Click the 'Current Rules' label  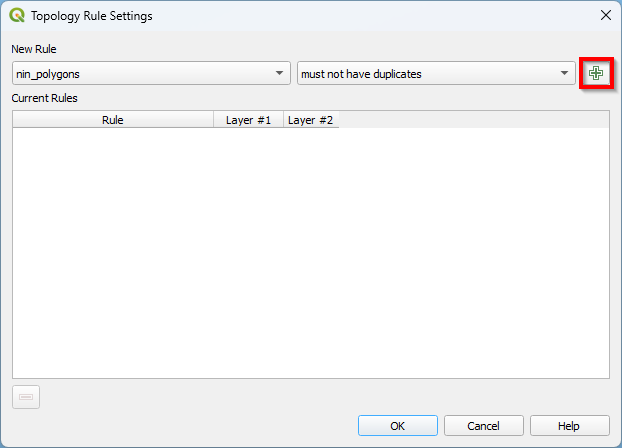(x=44, y=98)
